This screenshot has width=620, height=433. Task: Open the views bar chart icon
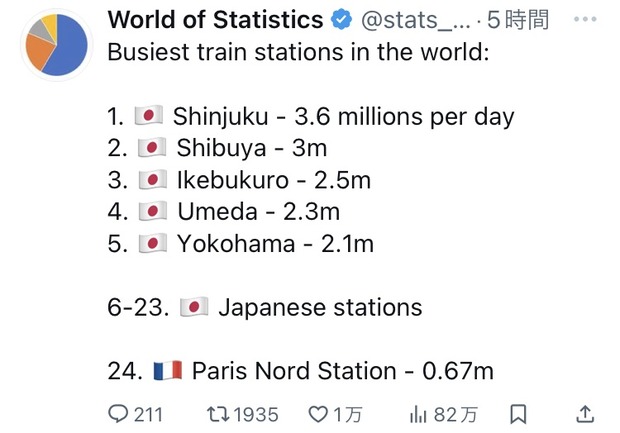pyautogui.click(x=418, y=415)
